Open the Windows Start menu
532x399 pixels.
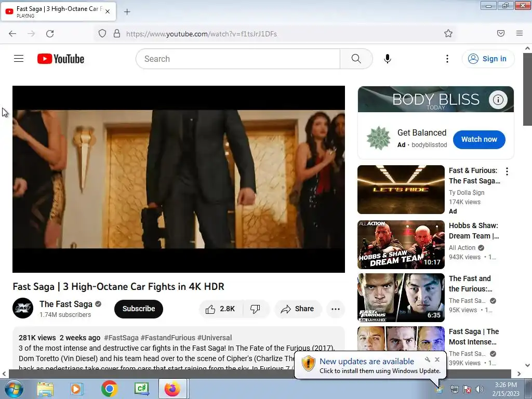[14, 389]
